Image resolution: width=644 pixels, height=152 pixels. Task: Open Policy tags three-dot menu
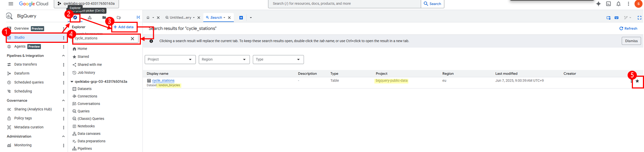(64, 118)
